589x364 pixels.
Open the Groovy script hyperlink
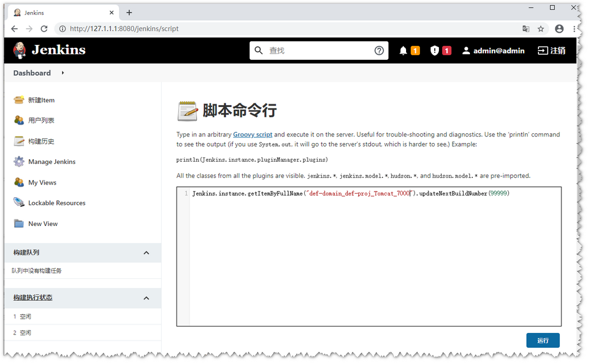coord(253,135)
